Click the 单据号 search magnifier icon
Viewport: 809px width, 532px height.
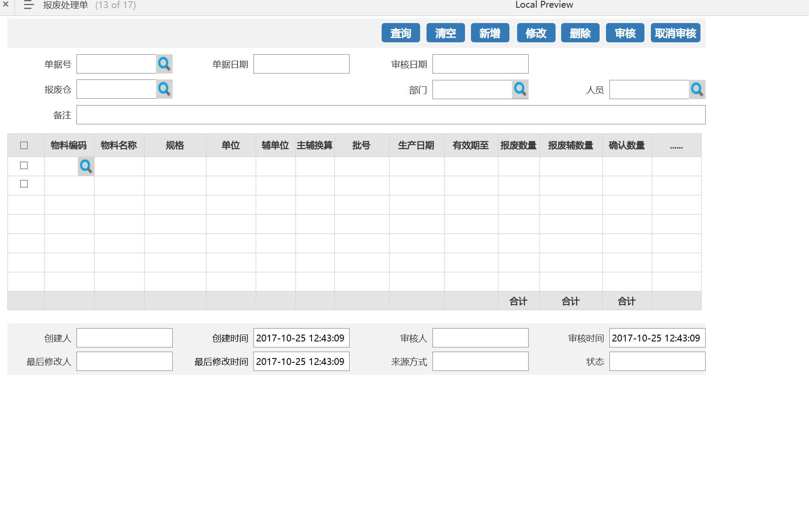(165, 64)
